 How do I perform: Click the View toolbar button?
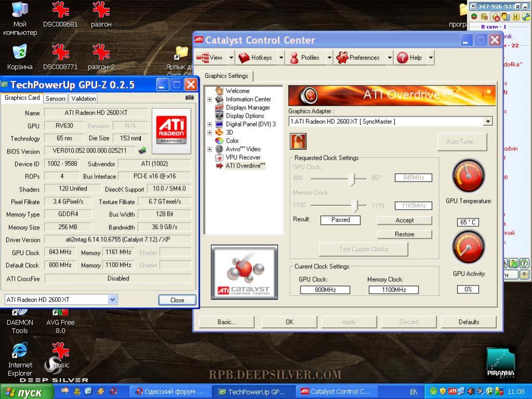[212, 58]
